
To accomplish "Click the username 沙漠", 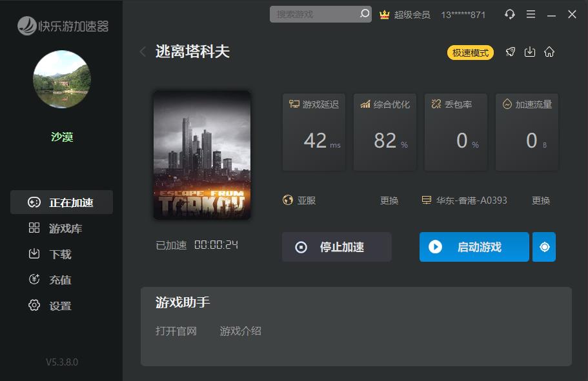I will (62, 137).
